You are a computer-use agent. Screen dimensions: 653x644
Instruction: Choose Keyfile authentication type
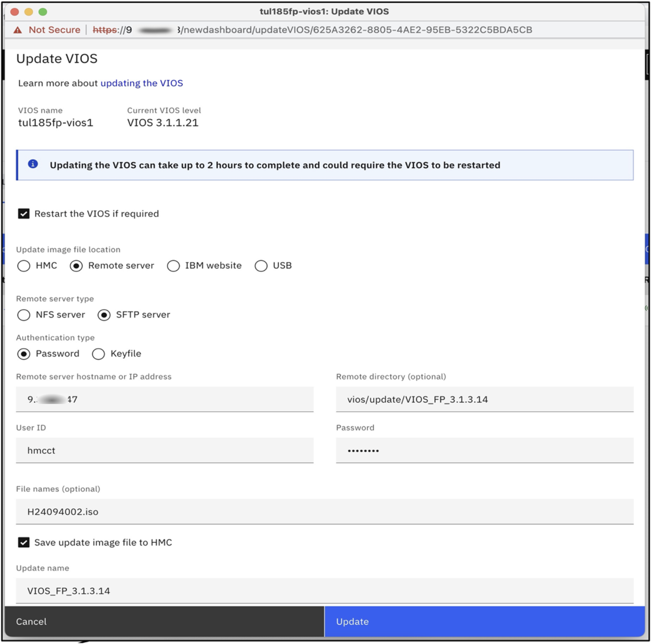click(x=98, y=354)
